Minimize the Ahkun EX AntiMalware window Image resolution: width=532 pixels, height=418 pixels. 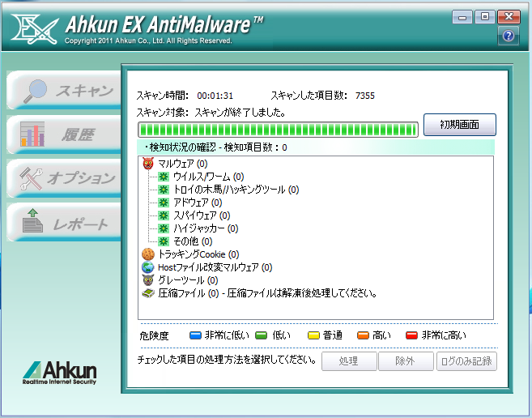[462, 17]
